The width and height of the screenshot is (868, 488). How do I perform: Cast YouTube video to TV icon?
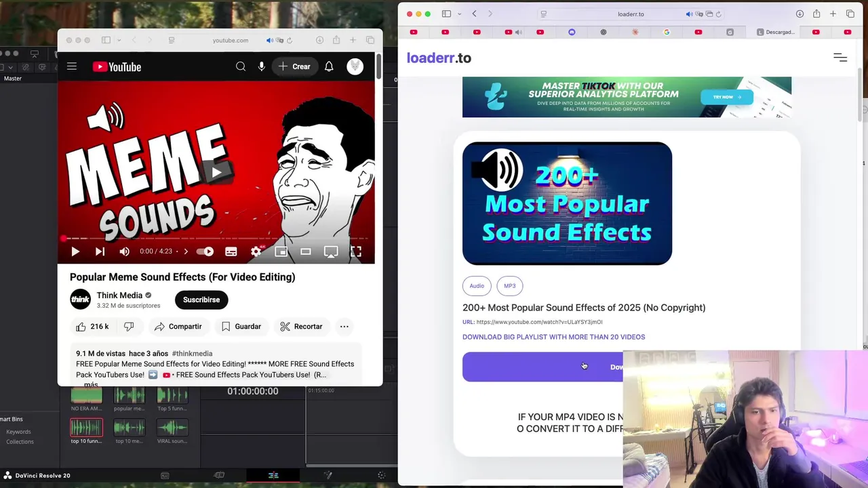(331, 251)
